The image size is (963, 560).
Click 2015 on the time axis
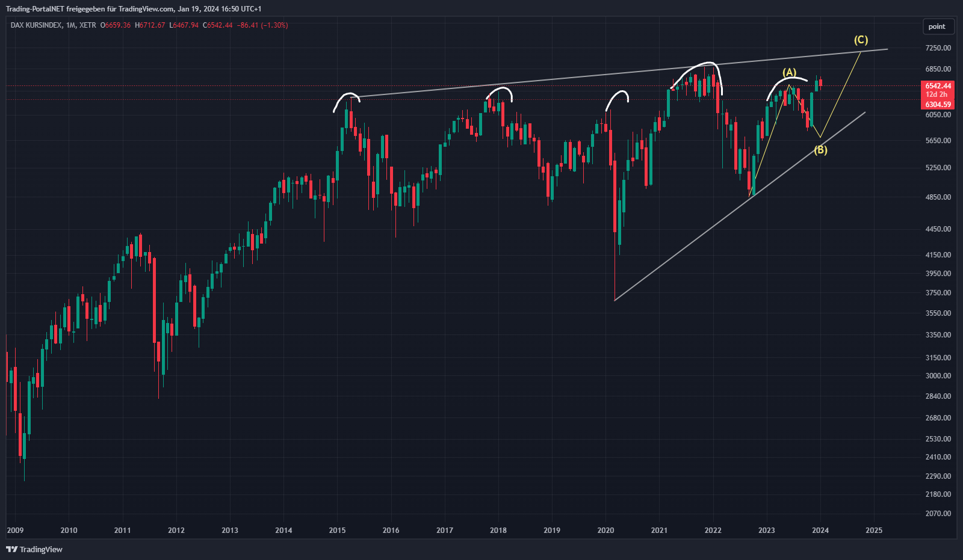[337, 530]
